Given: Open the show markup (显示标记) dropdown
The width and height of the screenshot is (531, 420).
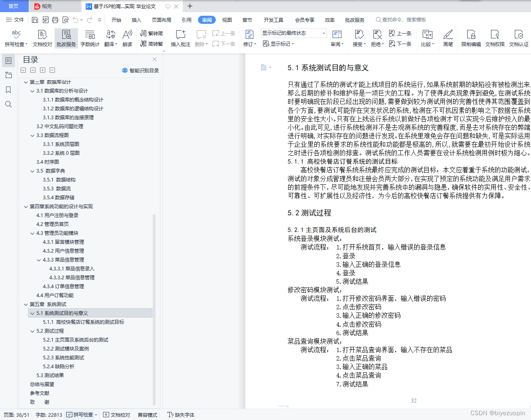Looking at the screenshot, I should pyautogui.click(x=279, y=44).
